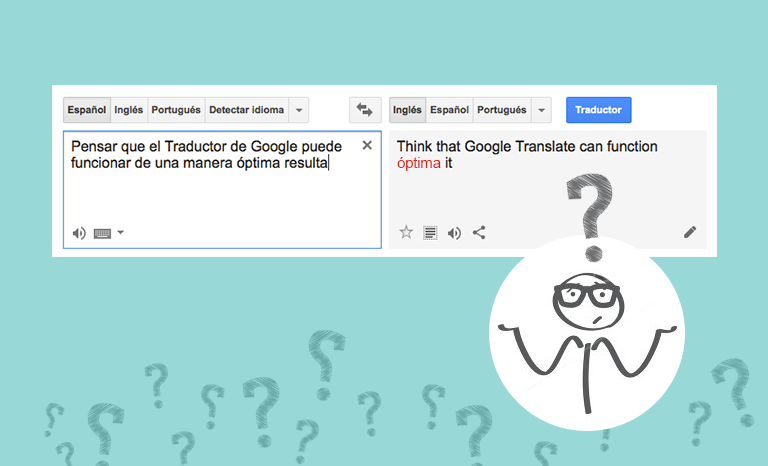This screenshot has height=466, width=768.
Task: Listen to the English translation
Action: point(454,233)
